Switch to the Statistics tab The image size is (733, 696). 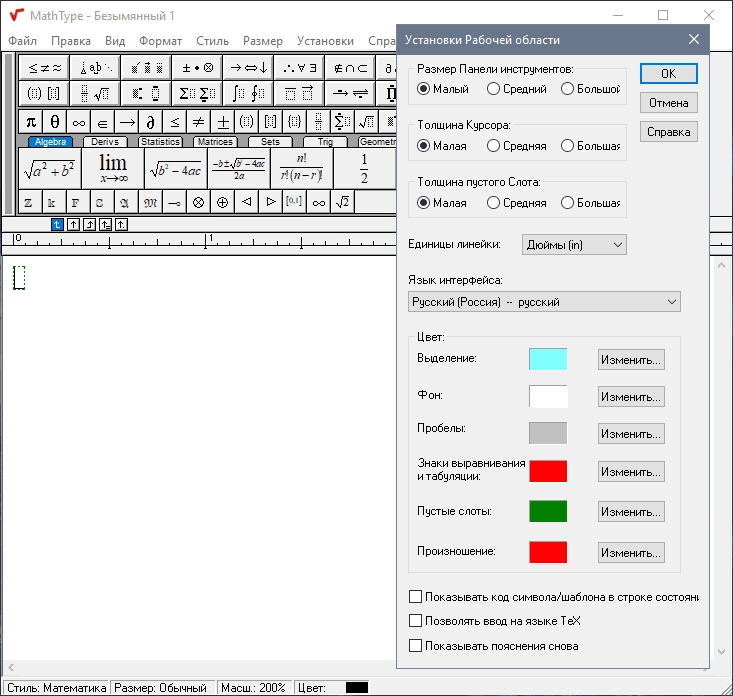click(160, 142)
